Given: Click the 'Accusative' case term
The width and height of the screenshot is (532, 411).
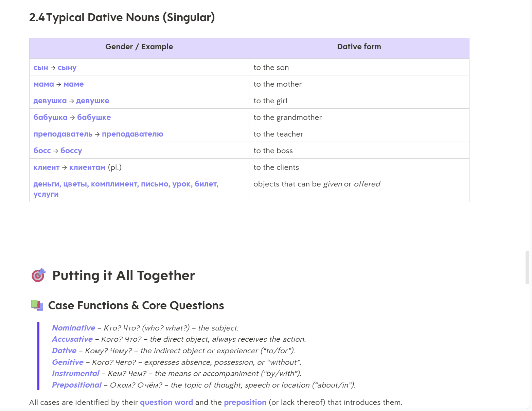Looking at the screenshot, I should coord(72,339).
